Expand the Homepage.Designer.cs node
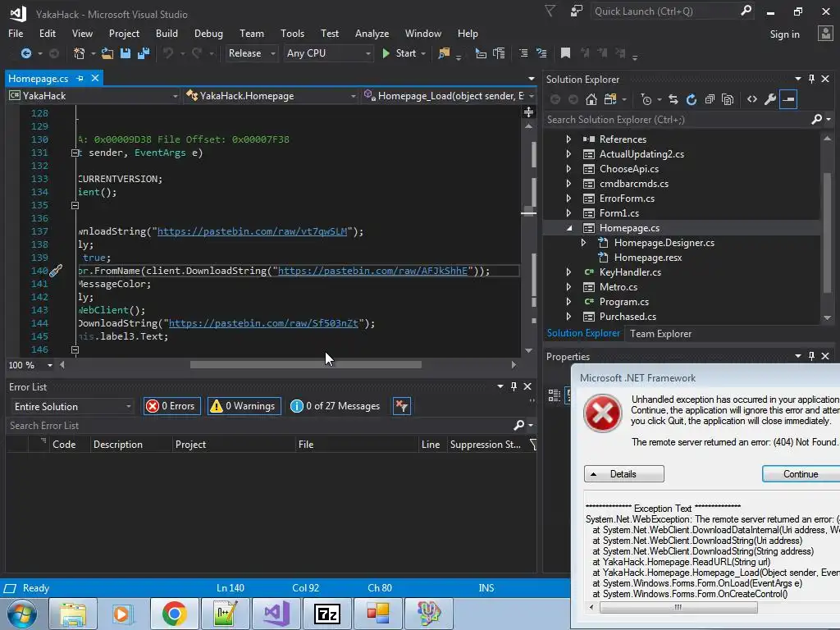The height and width of the screenshot is (630, 840). [583, 243]
